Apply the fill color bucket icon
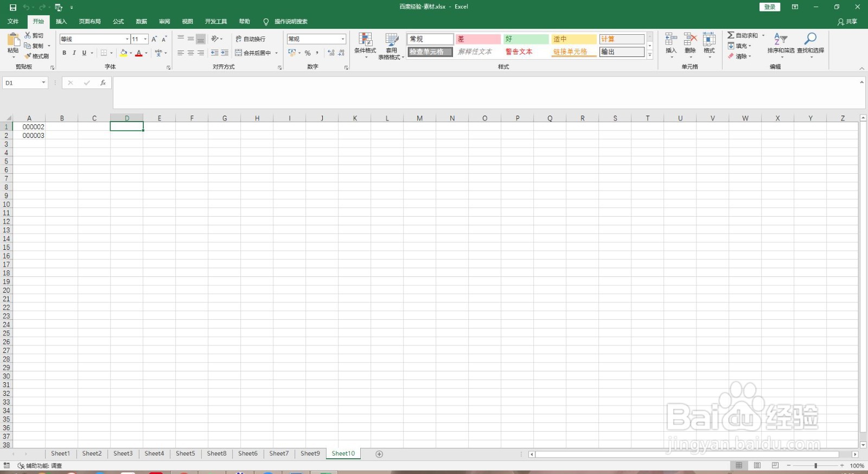 124,53
